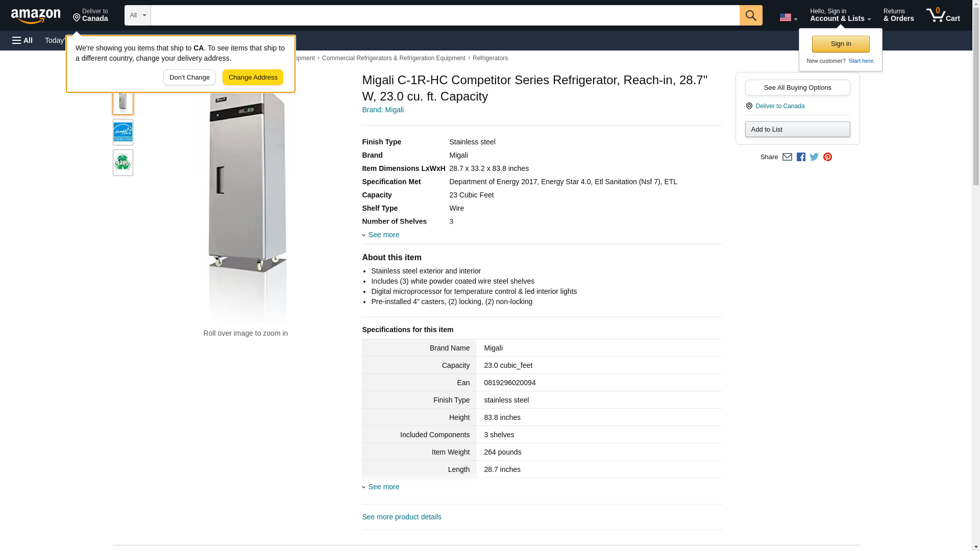Click the Change Address button
Image resolution: width=980 pixels, height=551 pixels.
[253, 78]
